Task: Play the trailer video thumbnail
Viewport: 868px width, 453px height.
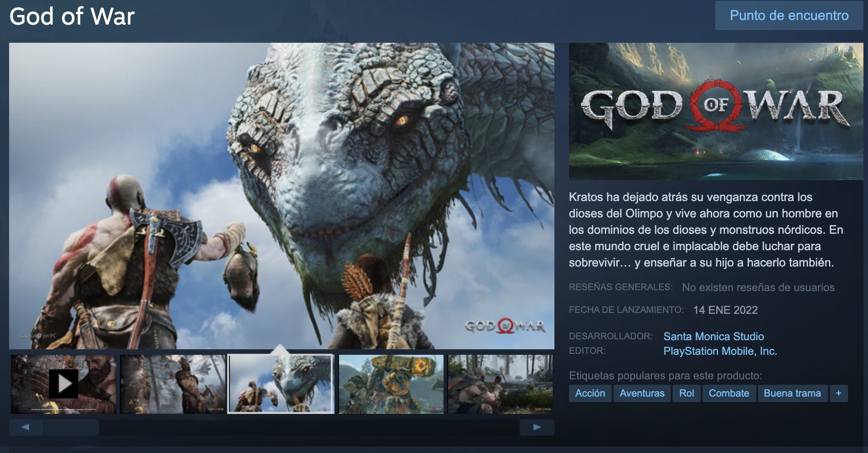Action: pyautogui.click(x=63, y=384)
